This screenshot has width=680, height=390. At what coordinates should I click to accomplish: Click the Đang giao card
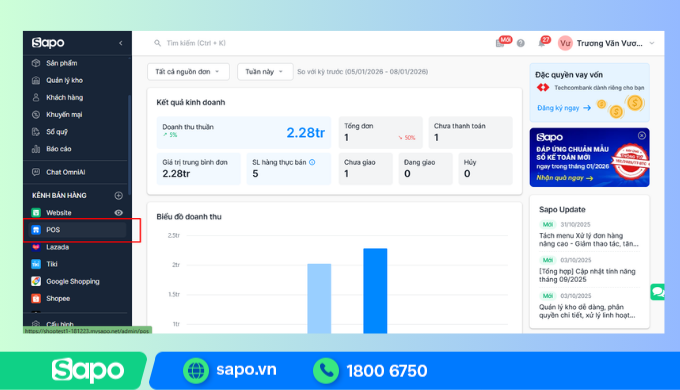[425, 169]
